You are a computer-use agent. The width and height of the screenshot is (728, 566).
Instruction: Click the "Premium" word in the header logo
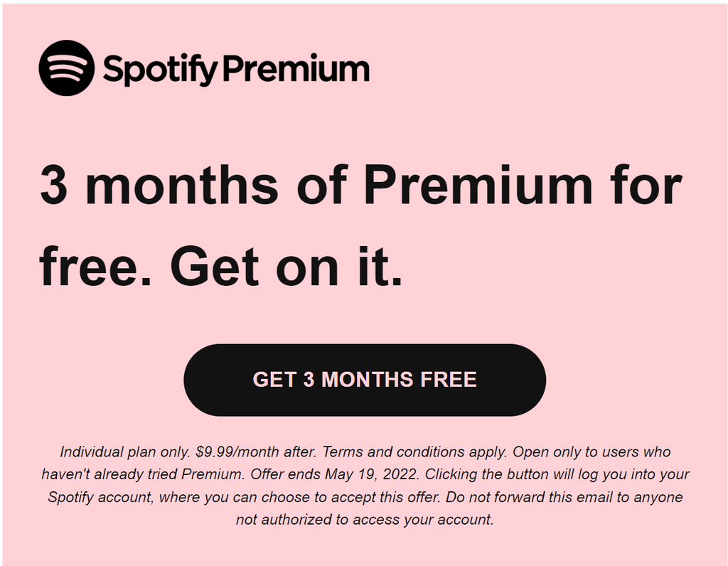(296, 70)
